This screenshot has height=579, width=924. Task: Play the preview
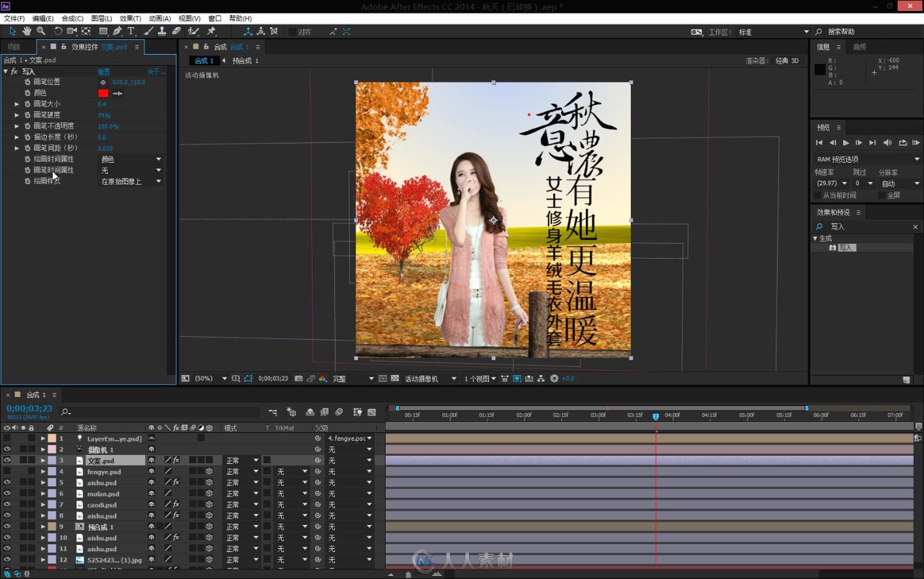(x=846, y=143)
